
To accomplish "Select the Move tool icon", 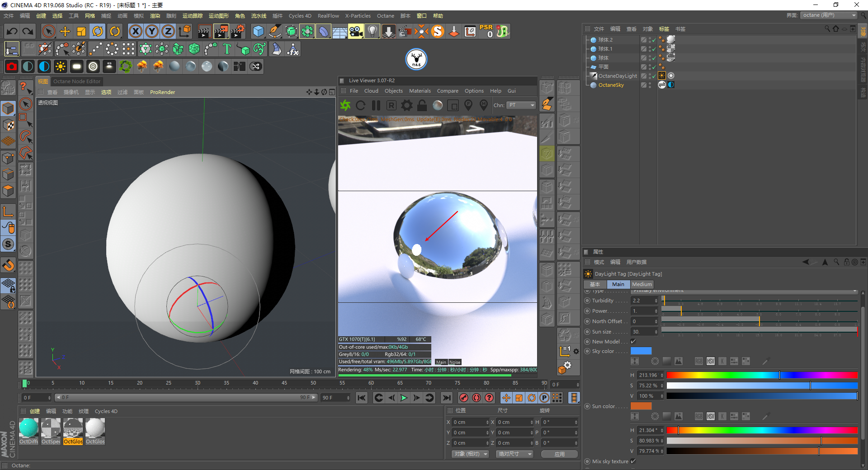I will [x=65, y=31].
